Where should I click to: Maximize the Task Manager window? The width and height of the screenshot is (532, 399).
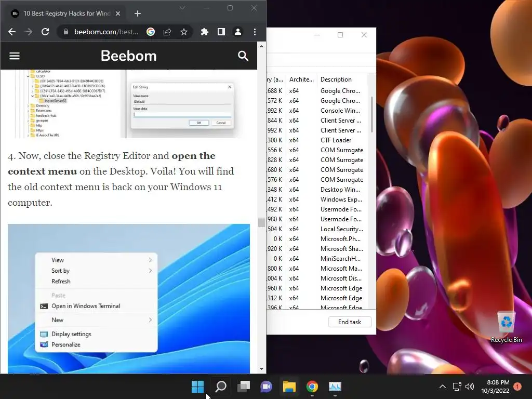340,35
